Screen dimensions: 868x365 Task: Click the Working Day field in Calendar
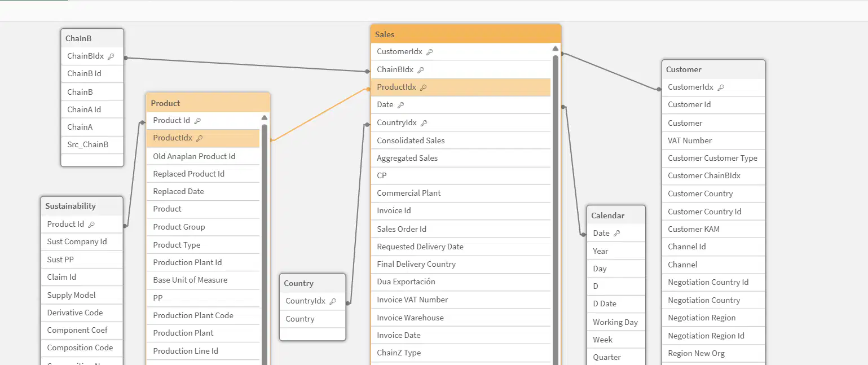pyautogui.click(x=616, y=322)
